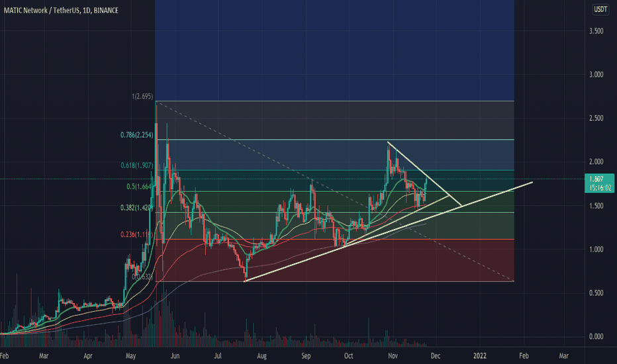Click the 2022 date axis label

click(480, 356)
